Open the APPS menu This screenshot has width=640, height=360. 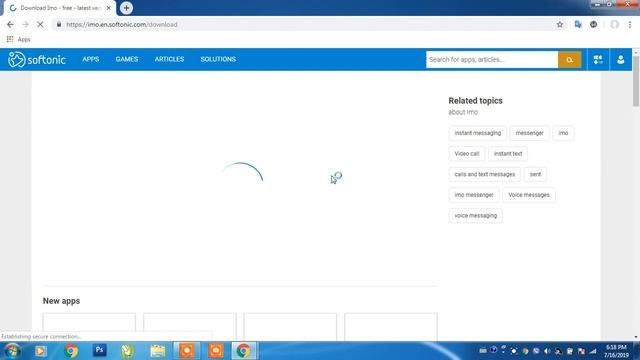pyautogui.click(x=91, y=59)
